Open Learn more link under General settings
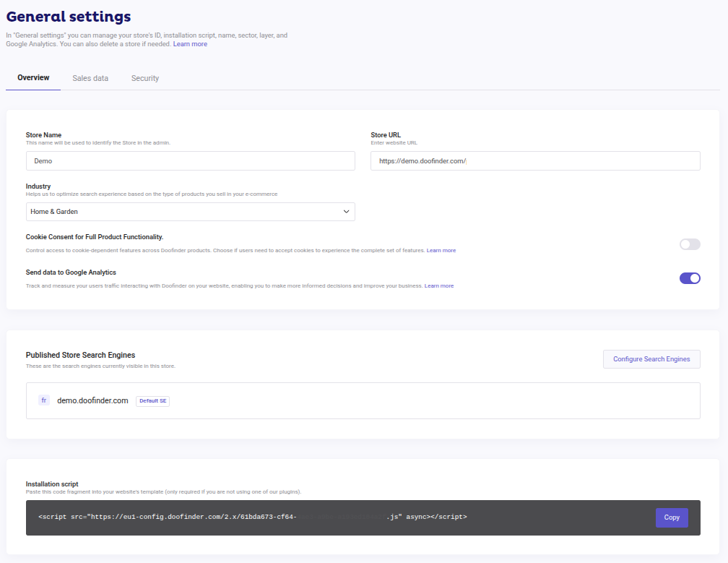Viewport: 728px width, 563px height. 190,44
